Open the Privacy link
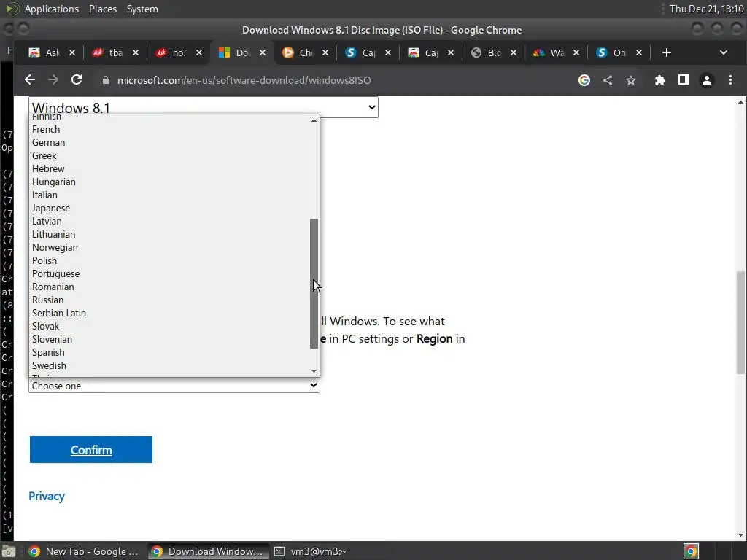 pos(47,496)
